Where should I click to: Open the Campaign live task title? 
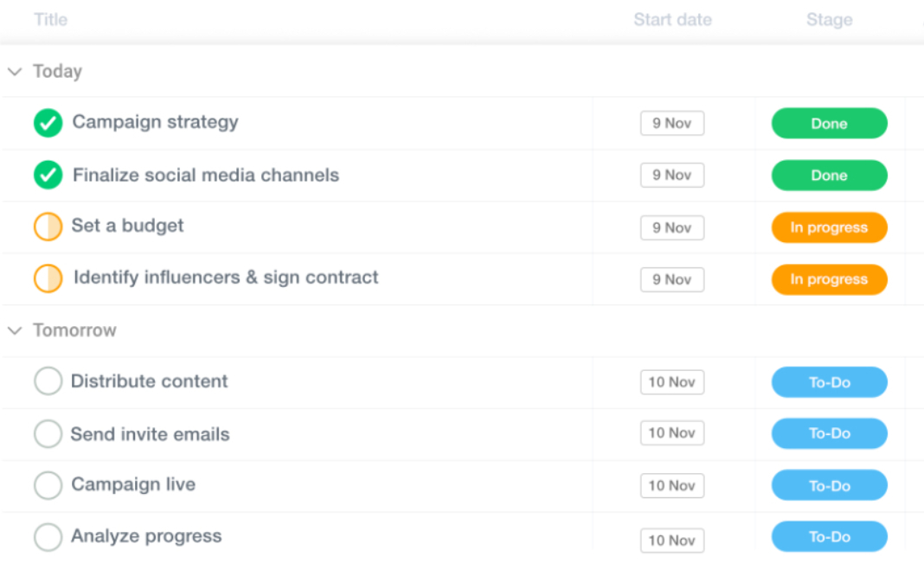(x=133, y=484)
